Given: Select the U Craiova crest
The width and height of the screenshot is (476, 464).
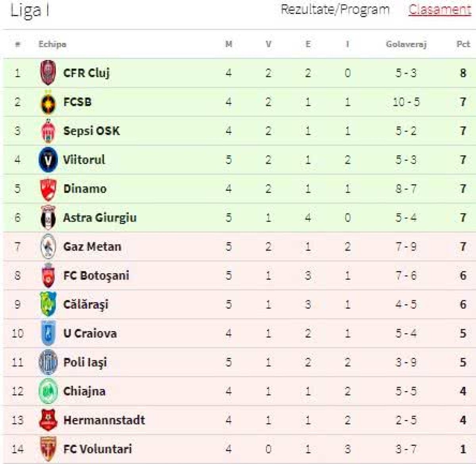Looking at the screenshot, I should click(48, 333).
